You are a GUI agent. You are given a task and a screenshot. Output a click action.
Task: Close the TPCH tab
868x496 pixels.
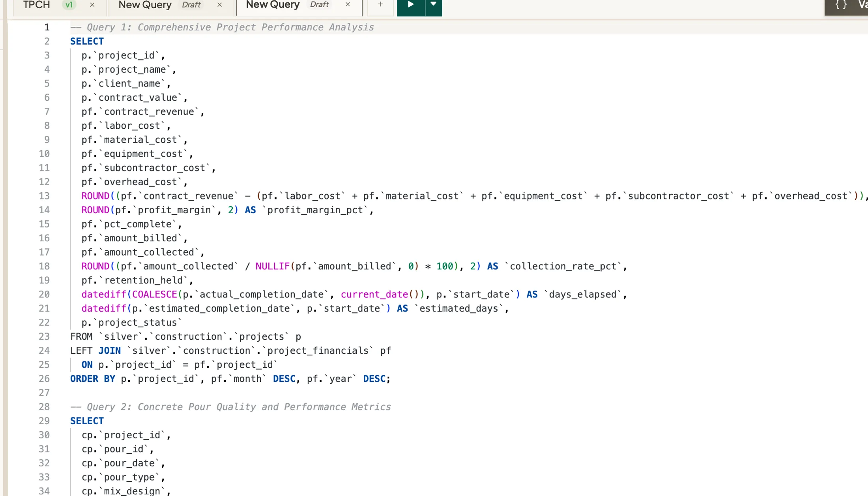pos(92,5)
